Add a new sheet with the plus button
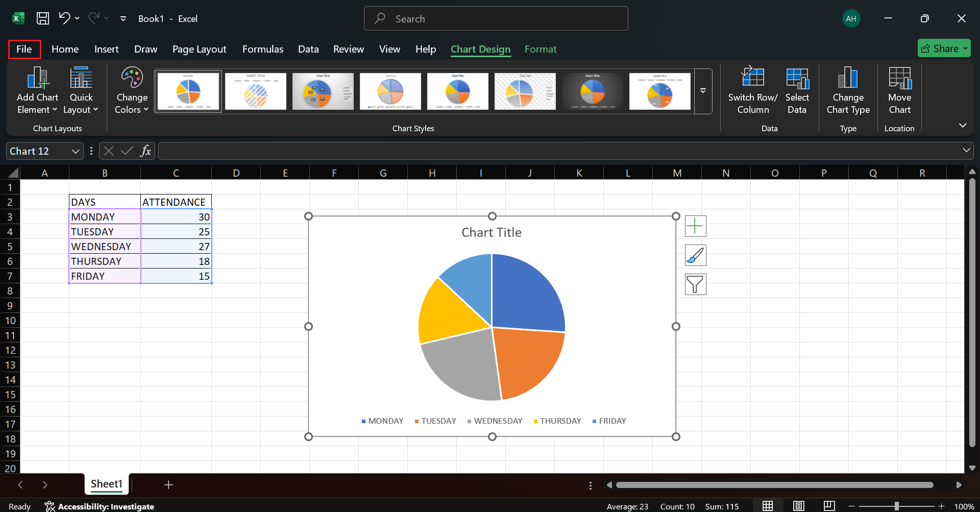The height and width of the screenshot is (512, 980). click(168, 484)
